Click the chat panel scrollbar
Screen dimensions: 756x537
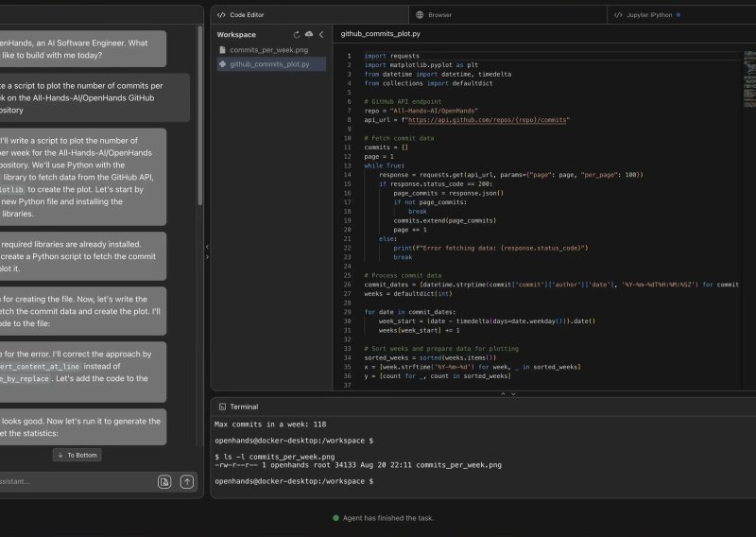200,115
